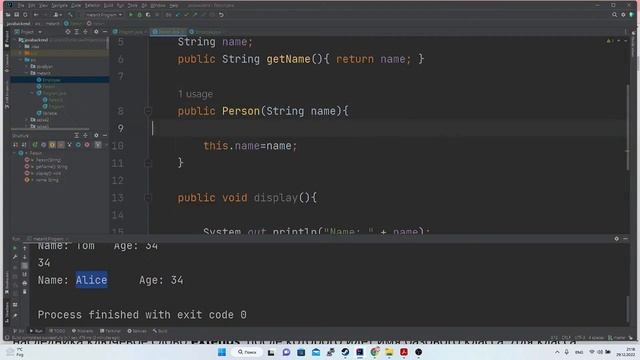
Task: Click the rollback/undo arrow toolbar icon
Action: pyautogui.click(x=221, y=15)
